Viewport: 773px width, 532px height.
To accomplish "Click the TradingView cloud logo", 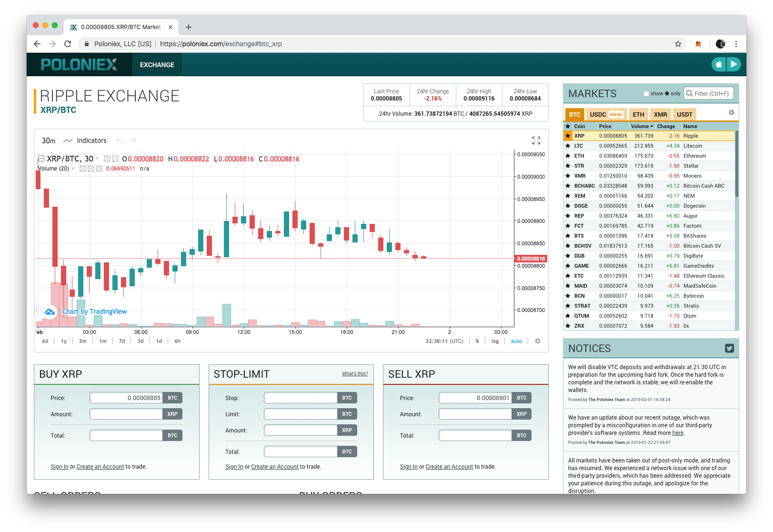I will pos(50,311).
